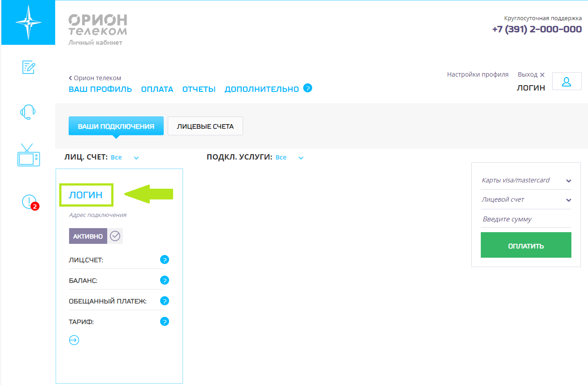Open the headset support icon

(28, 112)
